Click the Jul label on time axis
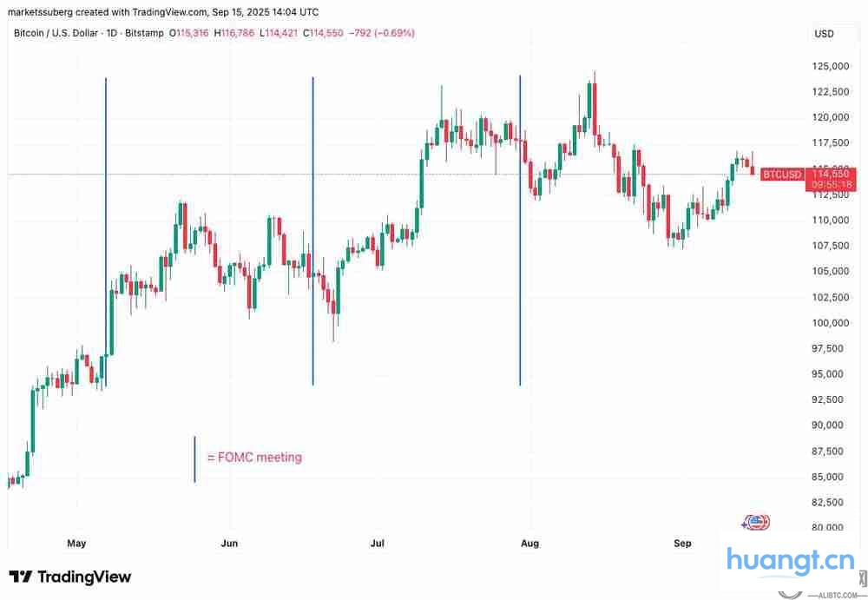This screenshot has height=600, width=868. coord(378,544)
